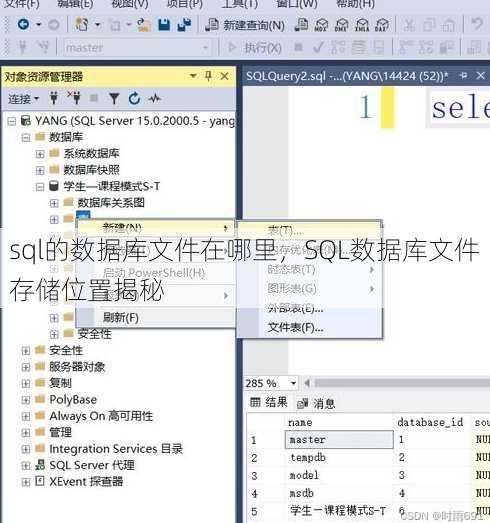Click the filter funnel icon in Object Explorer
490x523 pixels.
(114, 98)
